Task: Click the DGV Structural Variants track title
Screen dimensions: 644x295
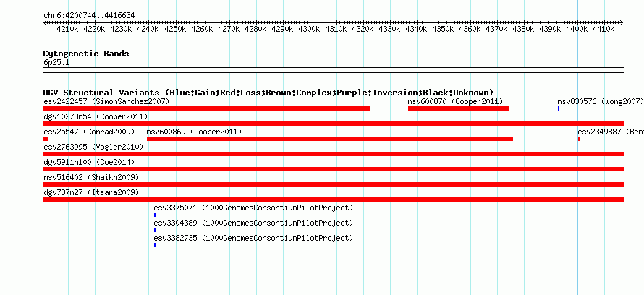Action: 268,93
